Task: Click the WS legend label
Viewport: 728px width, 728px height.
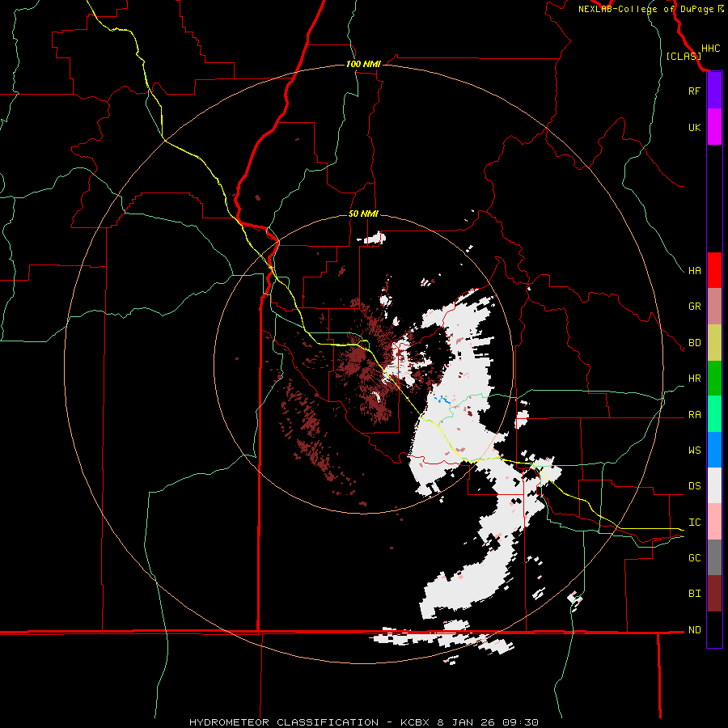Action: (694, 451)
